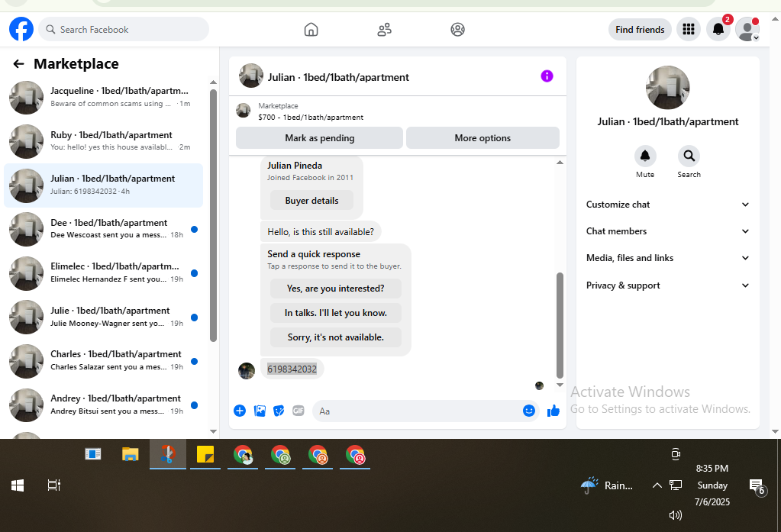
Task: Open Jacqueline conversation in list
Action: pos(104,97)
